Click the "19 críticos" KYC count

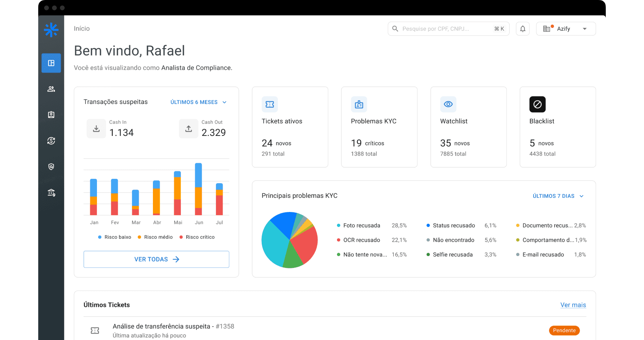368,143
